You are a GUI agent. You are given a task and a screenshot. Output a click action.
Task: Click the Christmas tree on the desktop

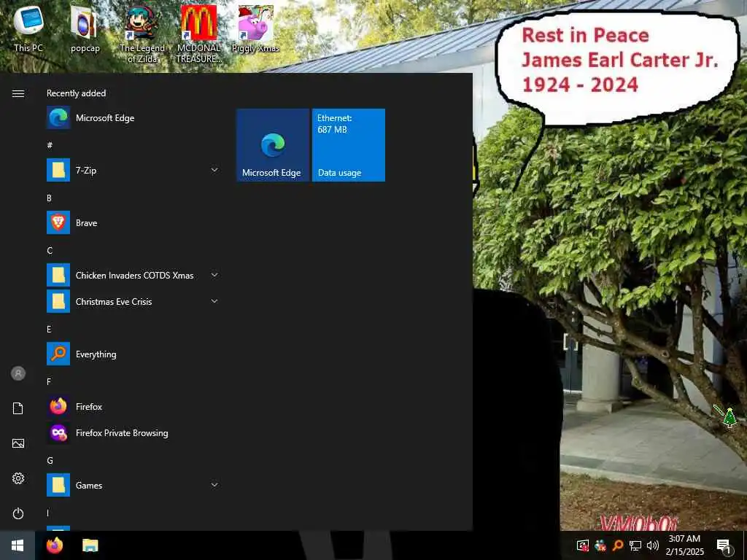tap(729, 418)
